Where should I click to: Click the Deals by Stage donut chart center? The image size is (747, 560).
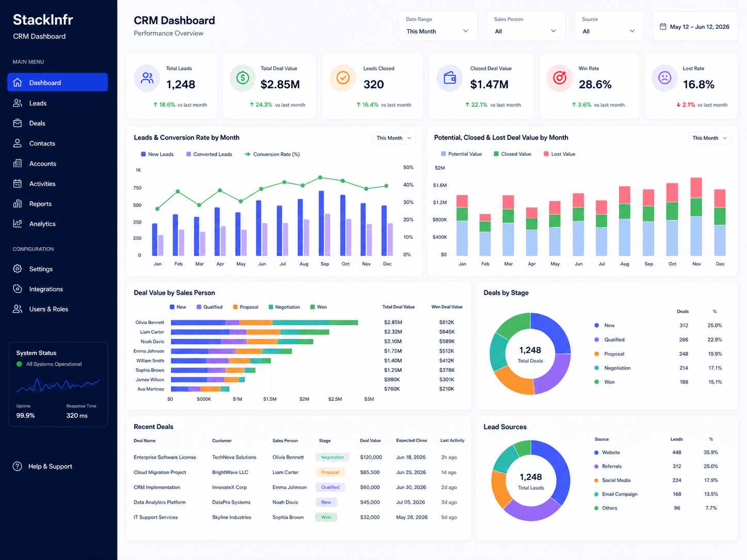coord(530,354)
